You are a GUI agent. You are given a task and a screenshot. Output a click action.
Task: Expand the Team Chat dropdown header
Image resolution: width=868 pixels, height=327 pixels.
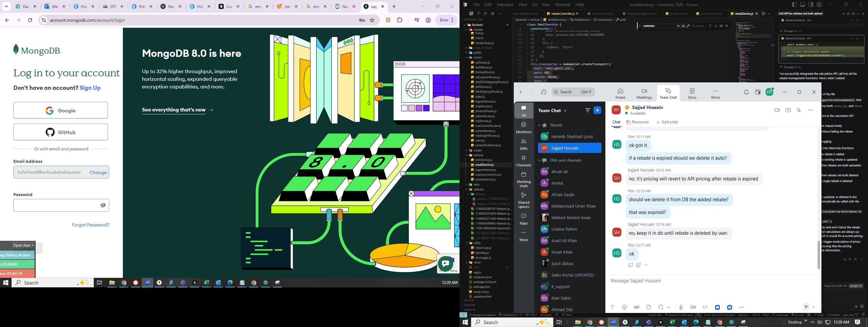[552, 110]
